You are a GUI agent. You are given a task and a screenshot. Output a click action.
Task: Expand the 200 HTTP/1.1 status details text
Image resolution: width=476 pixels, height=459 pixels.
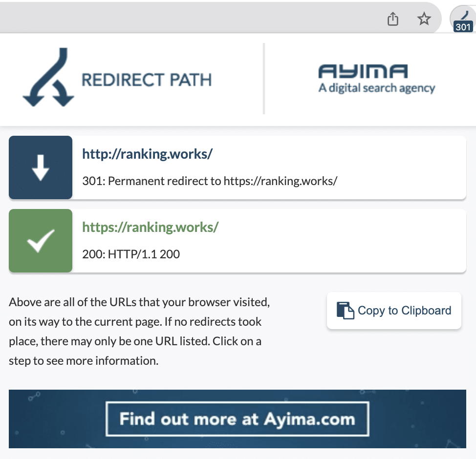pos(131,254)
